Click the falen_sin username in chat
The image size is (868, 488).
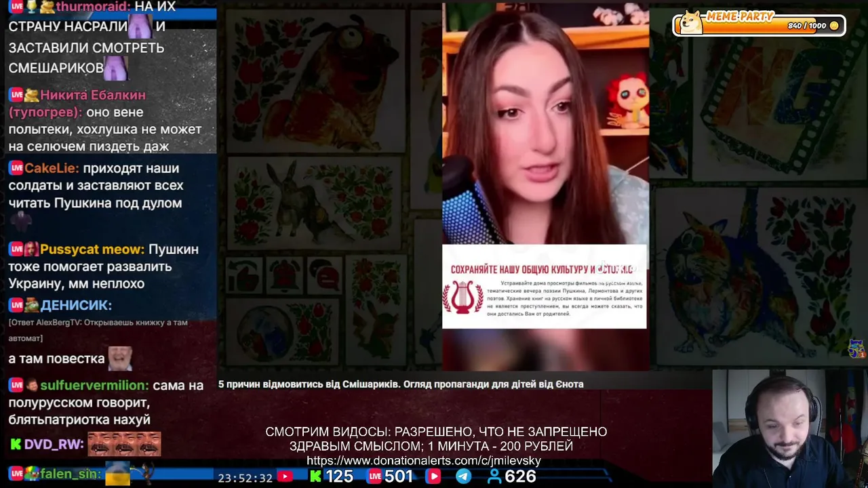pos(71,474)
